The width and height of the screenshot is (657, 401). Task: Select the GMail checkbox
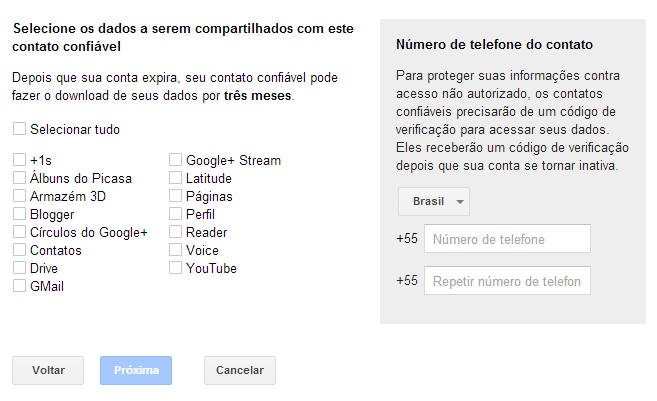pos(20,286)
